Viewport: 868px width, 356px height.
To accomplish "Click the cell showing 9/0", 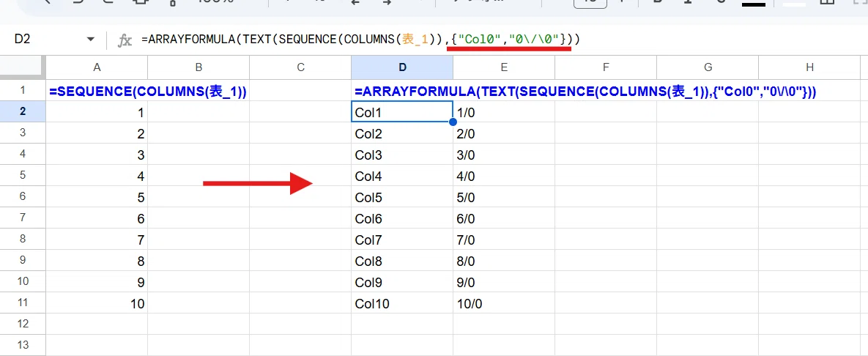I will click(x=504, y=282).
